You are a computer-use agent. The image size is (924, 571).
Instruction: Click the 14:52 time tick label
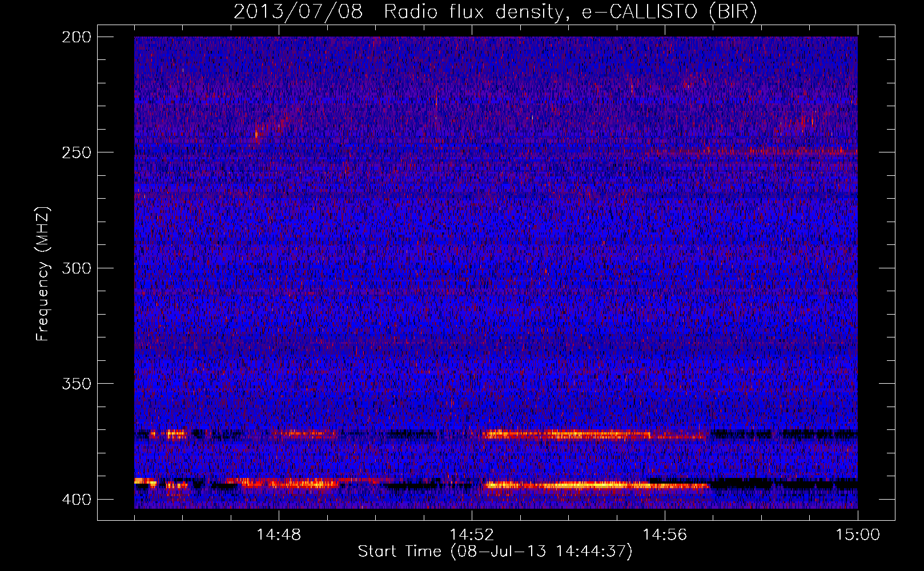tap(472, 534)
